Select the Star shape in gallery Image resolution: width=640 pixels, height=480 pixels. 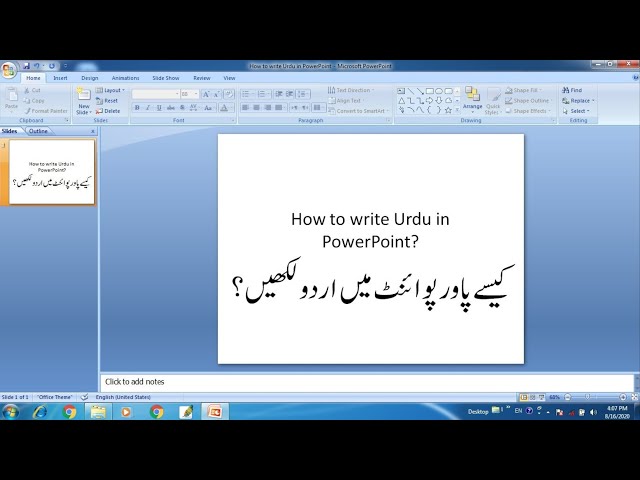point(448,110)
